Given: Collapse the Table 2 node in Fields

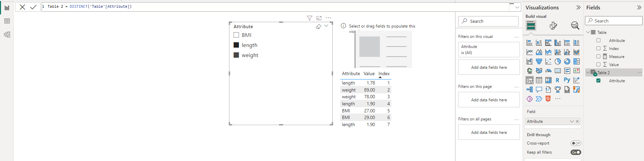Looking at the screenshot, I should coord(588,72).
